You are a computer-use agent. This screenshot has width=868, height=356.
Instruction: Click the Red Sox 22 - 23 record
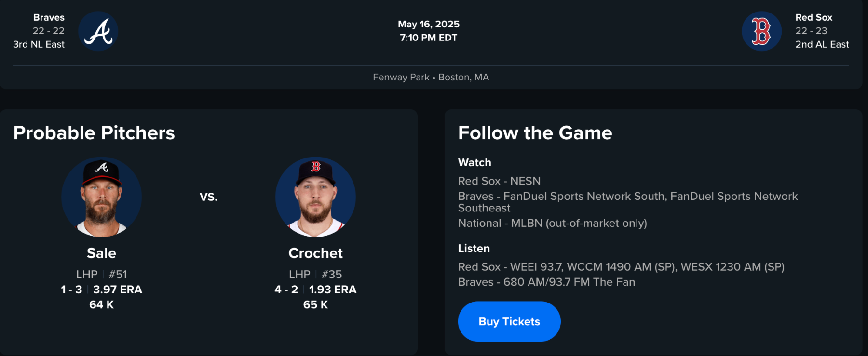tap(811, 31)
